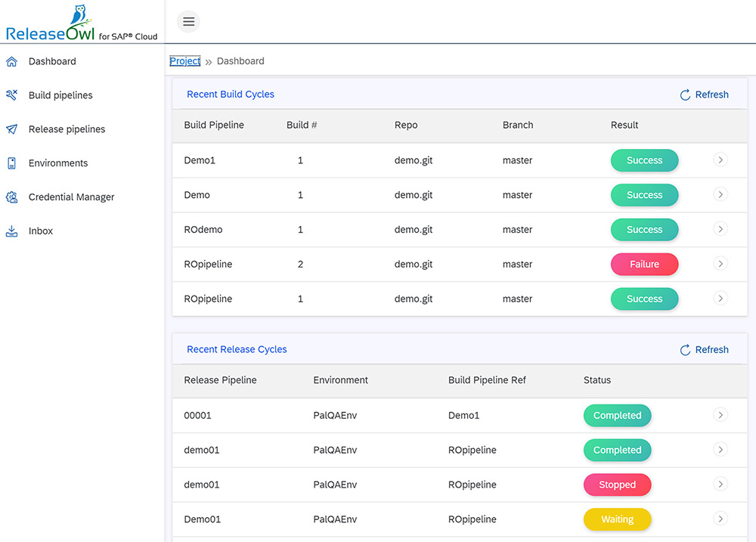The height and width of the screenshot is (542, 756).
Task: Open the Dashboard from the sidebar
Action: 50,61
